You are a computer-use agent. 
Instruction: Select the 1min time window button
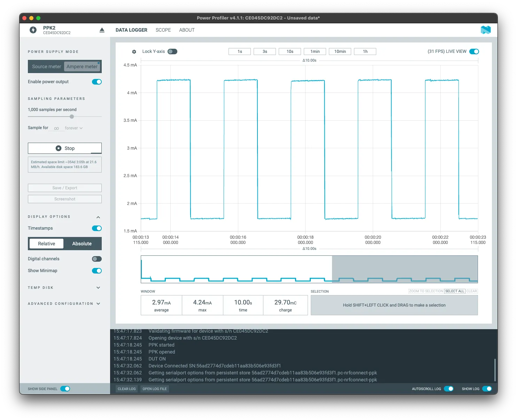[x=315, y=51]
